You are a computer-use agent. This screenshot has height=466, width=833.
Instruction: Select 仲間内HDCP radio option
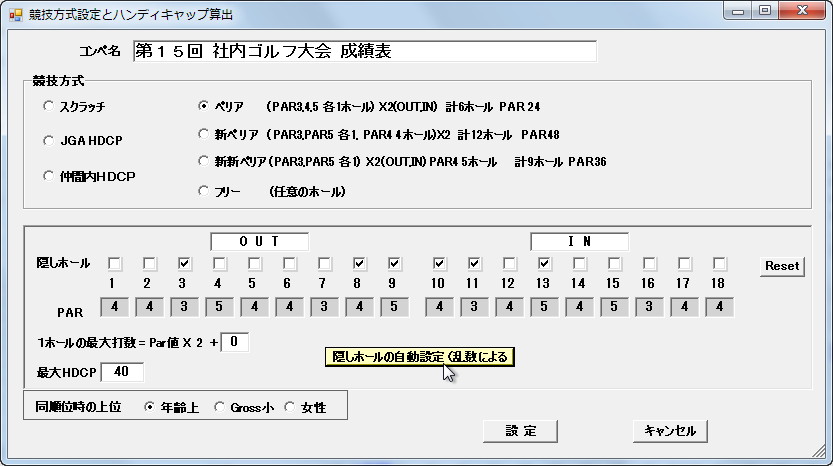click(x=48, y=176)
